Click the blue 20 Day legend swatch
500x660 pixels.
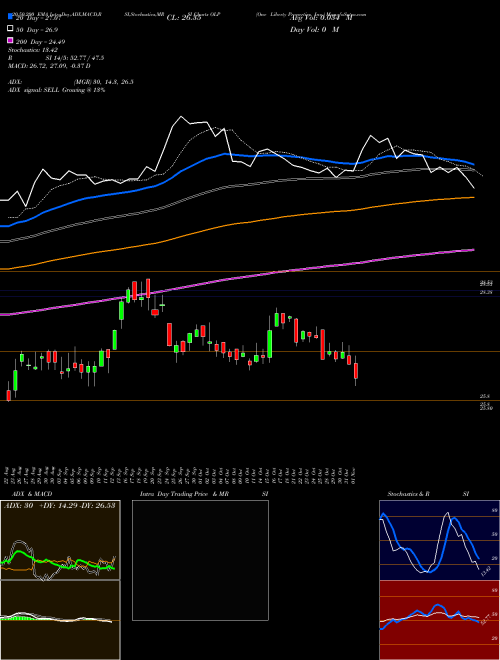tap(11, 17)
